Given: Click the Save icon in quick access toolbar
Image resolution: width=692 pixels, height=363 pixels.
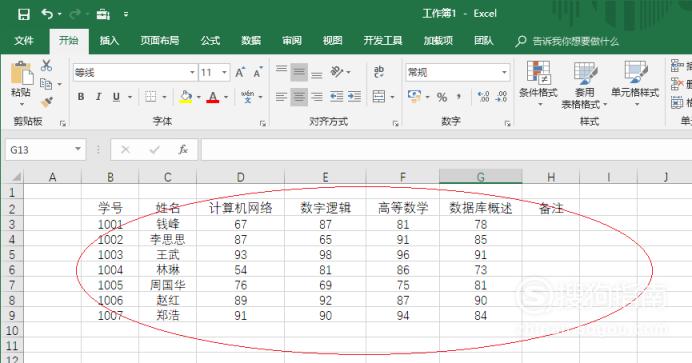Looking at the screenshot, I should [x=24, y=14].
